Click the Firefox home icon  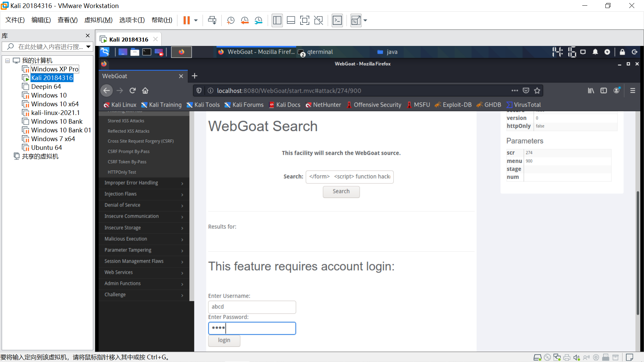(145, 90)
